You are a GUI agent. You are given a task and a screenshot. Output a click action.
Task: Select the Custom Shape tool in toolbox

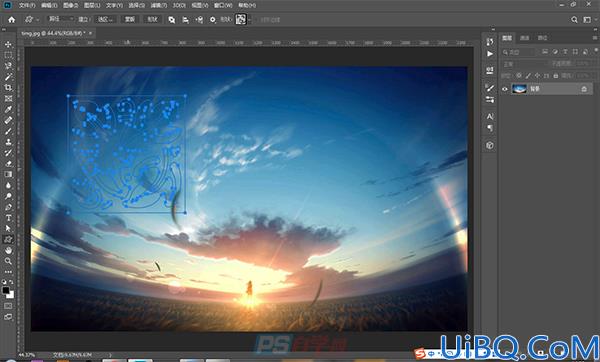8,240
